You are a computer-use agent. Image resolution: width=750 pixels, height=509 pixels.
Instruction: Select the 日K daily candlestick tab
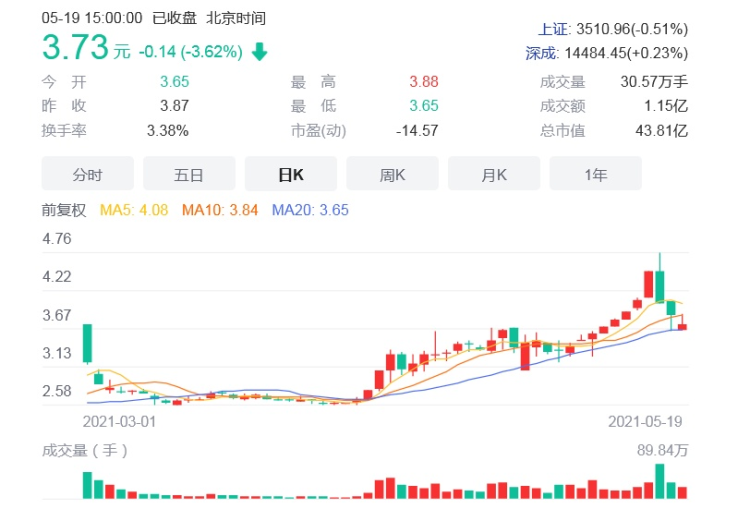[291, 174]
